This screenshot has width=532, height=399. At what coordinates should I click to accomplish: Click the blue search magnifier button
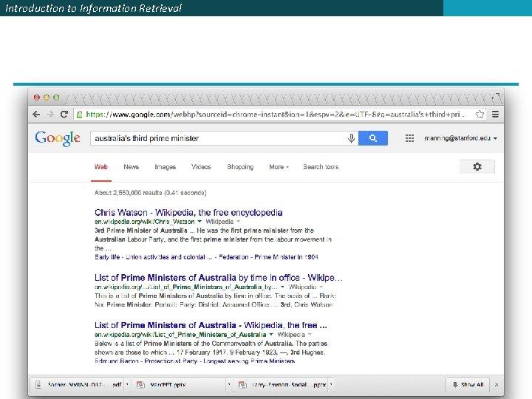pos(373,138)
